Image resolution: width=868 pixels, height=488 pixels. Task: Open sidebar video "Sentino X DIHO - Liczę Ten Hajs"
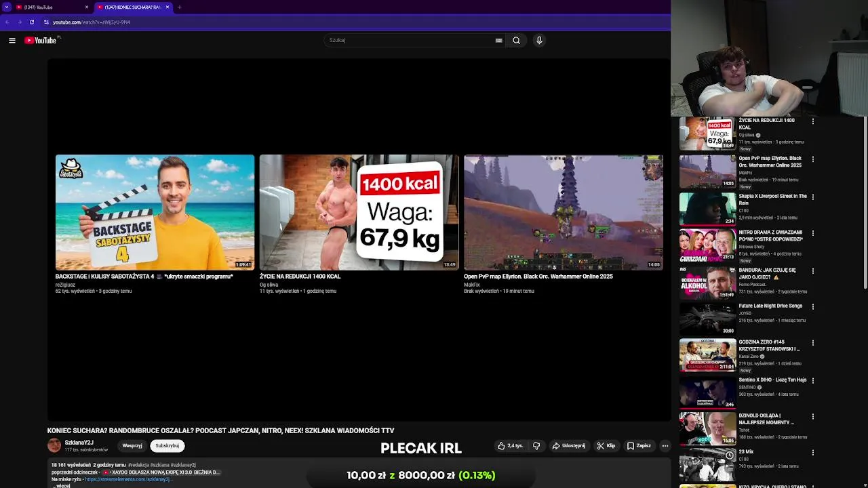point(772,380)
